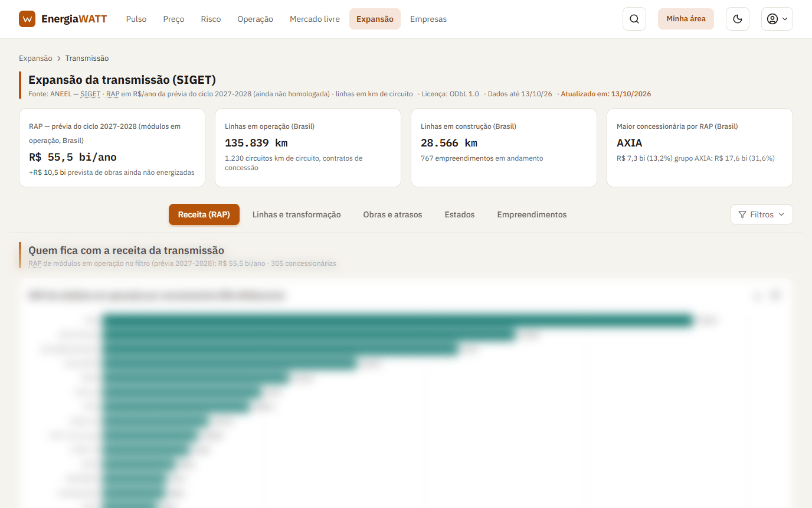Switch to the Estados tab
The width and height of the screenshot is (812, 508).
(460, 214)
